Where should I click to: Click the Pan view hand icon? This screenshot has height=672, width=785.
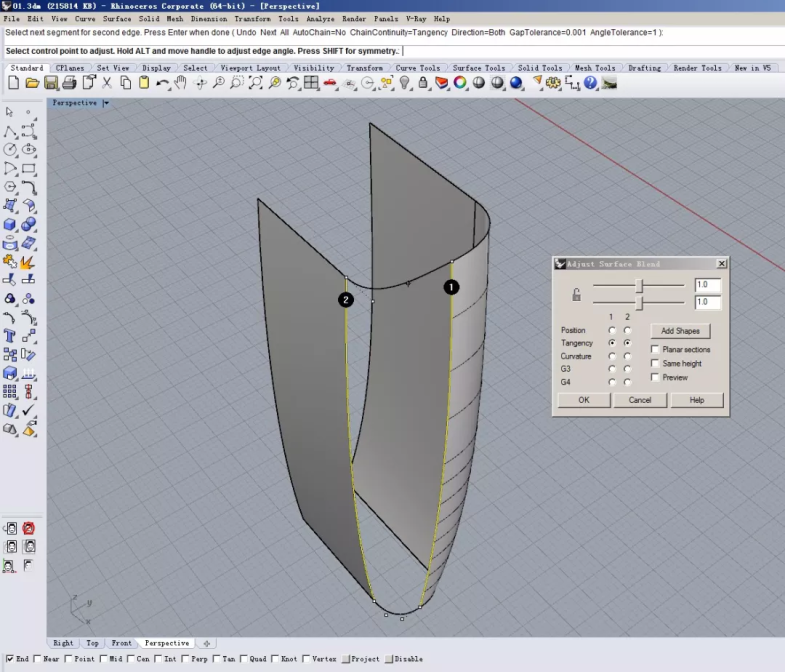click(x=181, y=83)
